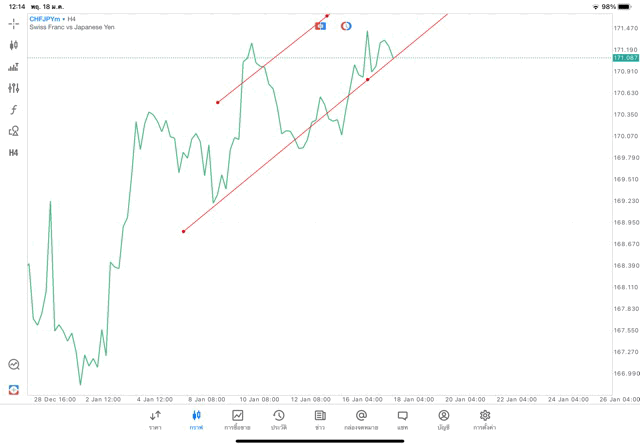Open the bar chart style icon
The height and width of the screenshot is (447, 640).
[14, 67]
